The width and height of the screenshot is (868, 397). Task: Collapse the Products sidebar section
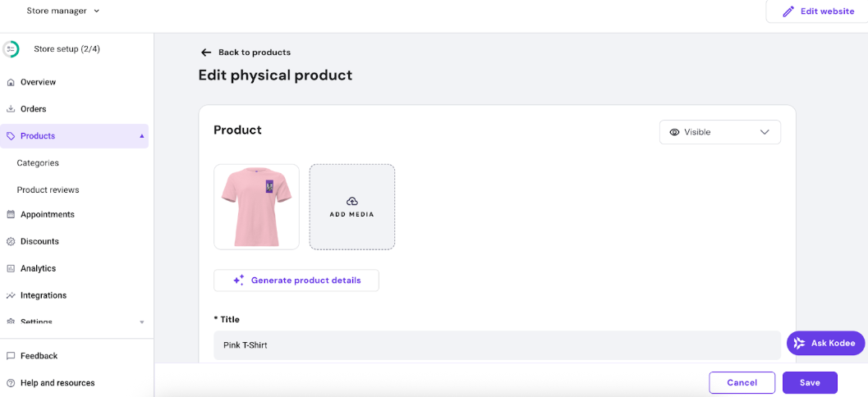click(141, 136)
